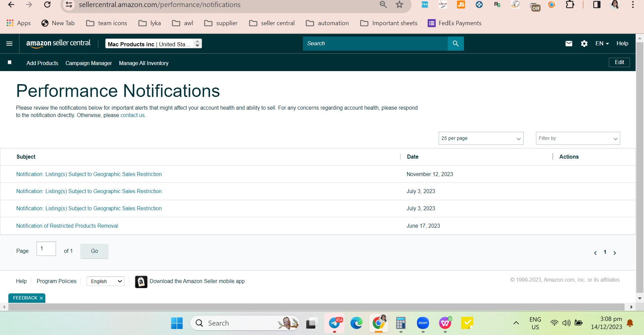Reload the page using browser refresh
Viewport: 644px width, 335px height.
tap(47, 5)
